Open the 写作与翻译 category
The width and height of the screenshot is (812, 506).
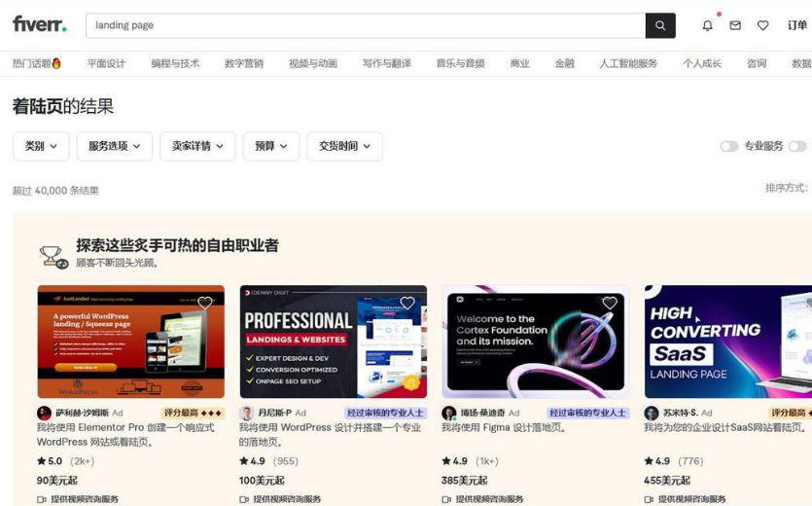387,63
